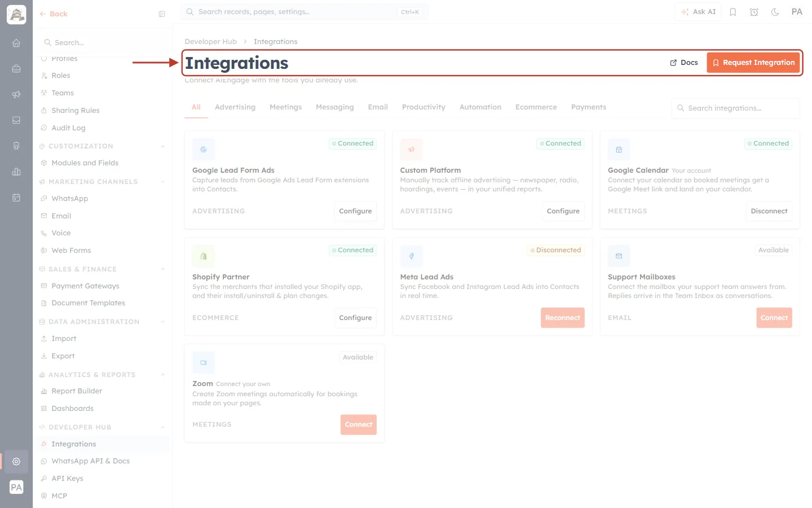Select the Payments tab
This screenshot has width=812, height=508.
(x=589, y=107)
